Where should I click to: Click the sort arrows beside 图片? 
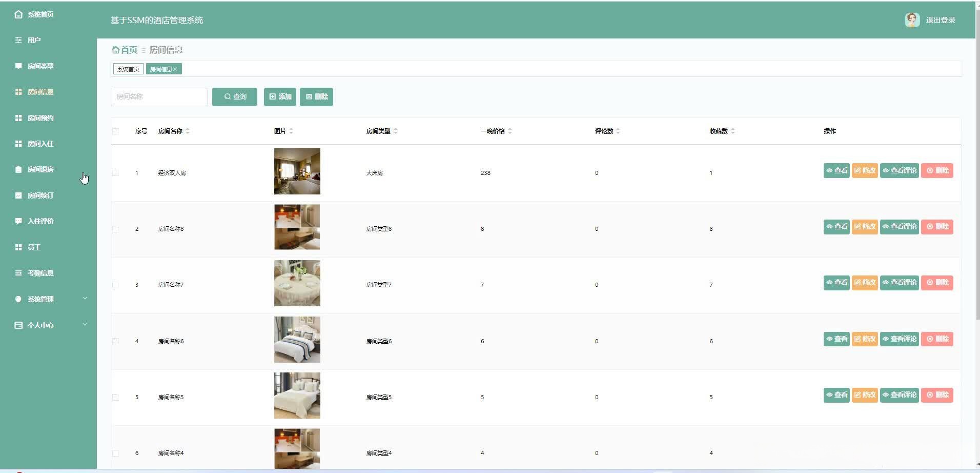[x=291, y=131]
